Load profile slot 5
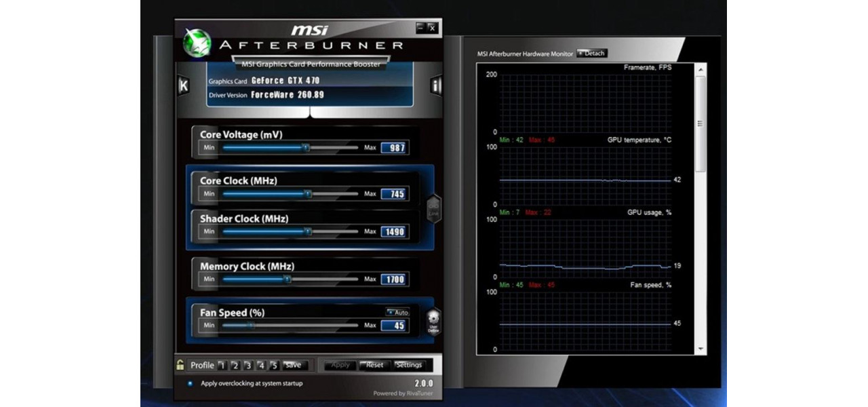The height and width of the screenshot is (407, 868). [x=274, y=365]
